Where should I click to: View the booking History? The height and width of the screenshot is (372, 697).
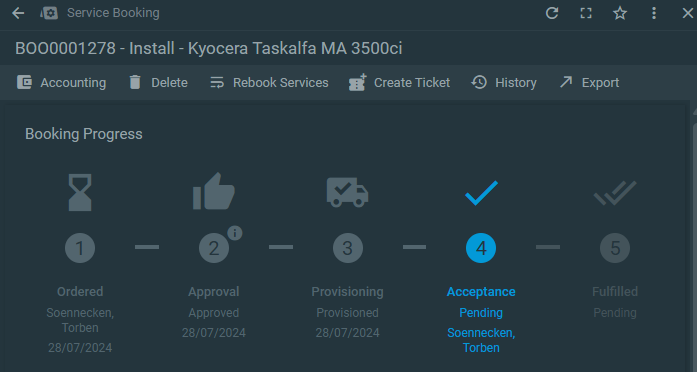click(x=504, y=83)
